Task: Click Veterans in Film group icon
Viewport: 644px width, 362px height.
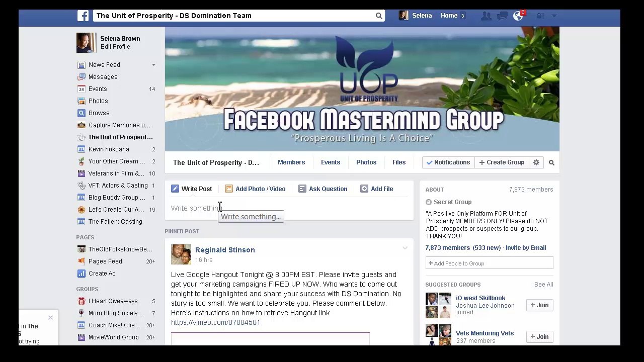Action: tap(81, 173)
